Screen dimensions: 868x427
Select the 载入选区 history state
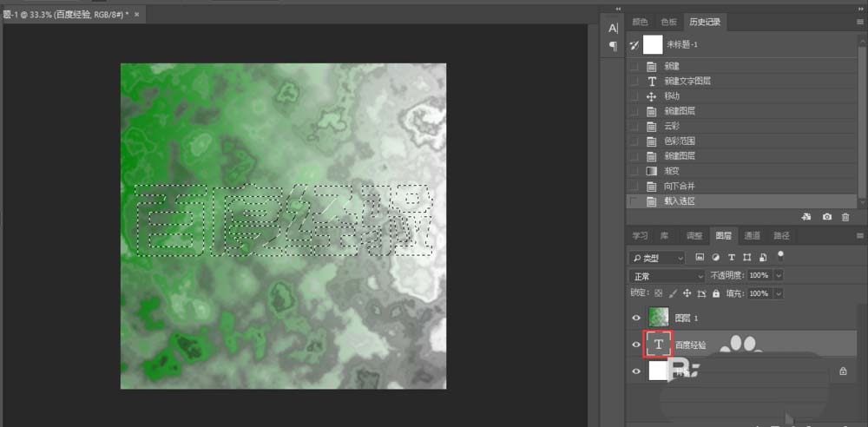tap(741, 201)
